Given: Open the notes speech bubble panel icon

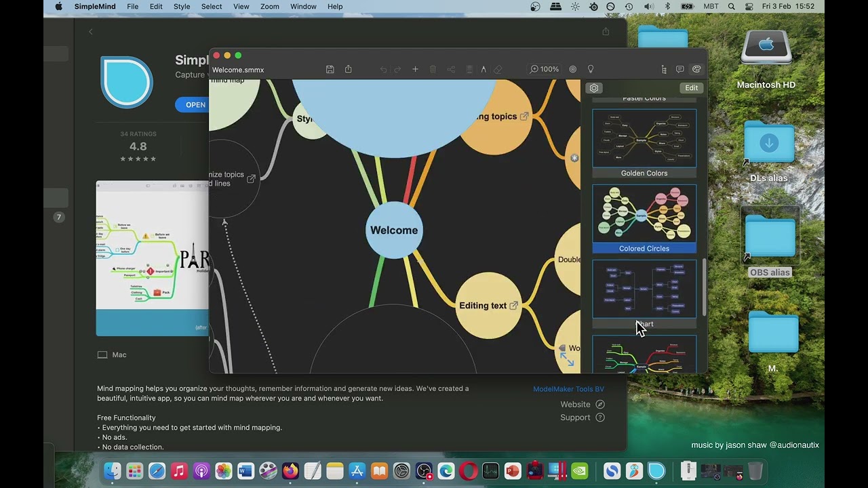Looking at the screenshot, I should click(x=680, y=69).
